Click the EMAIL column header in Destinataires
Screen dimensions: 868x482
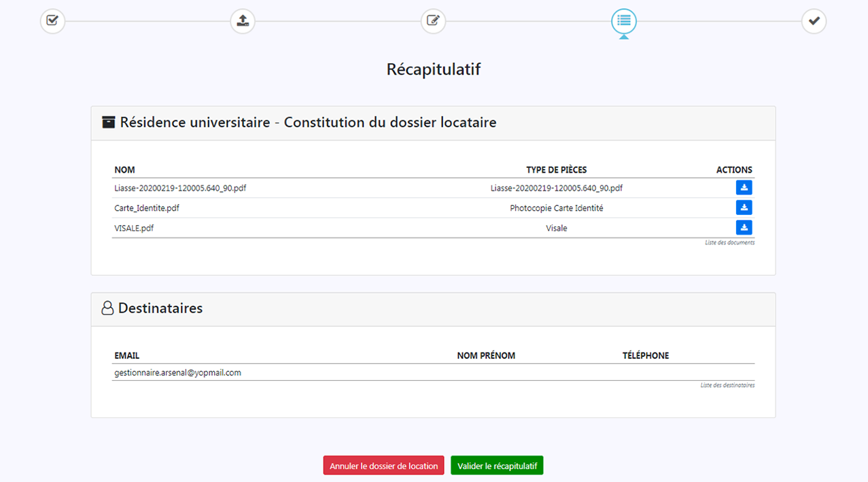coord(127,356)
